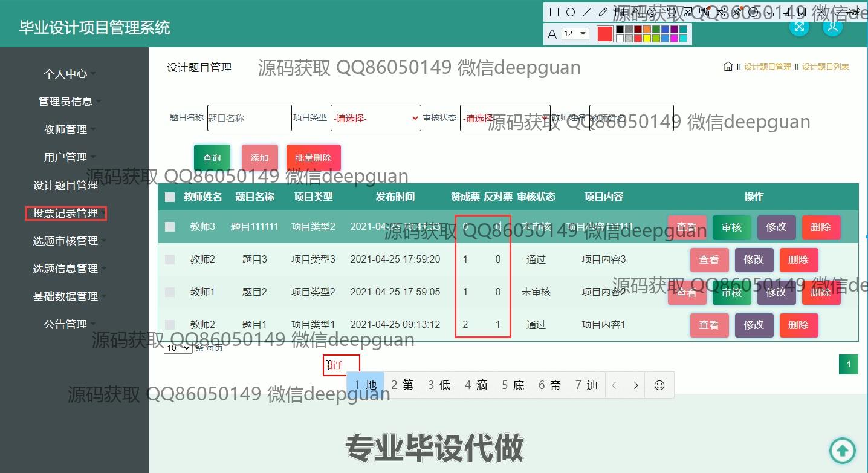
Task: Select the ellipse annotation tool
Action: pyautogui.click(x=571, y=12)
